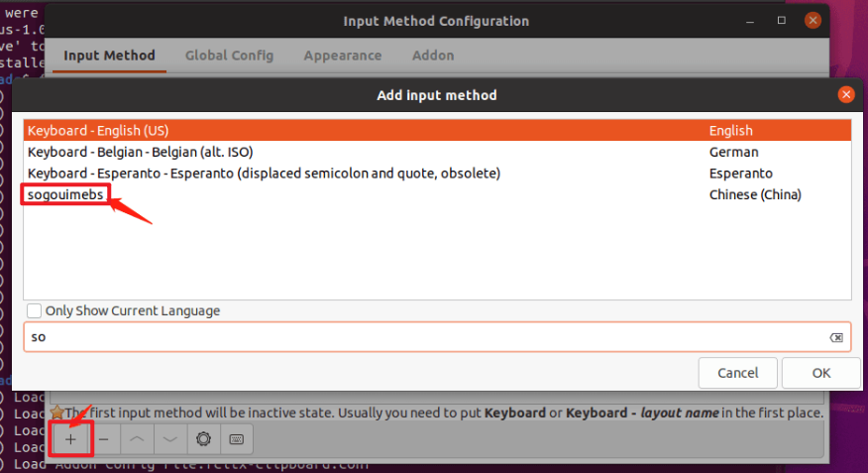Toggle Only Show Current Language checkbox
Screen dimensions: 868x473
click(x=36, y=311)
